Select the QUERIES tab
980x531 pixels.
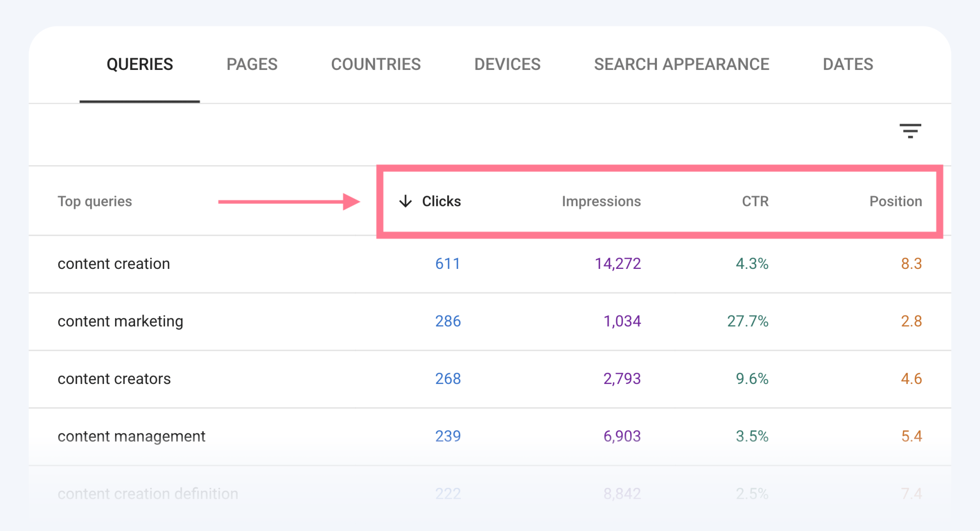(x=140, y=64)
